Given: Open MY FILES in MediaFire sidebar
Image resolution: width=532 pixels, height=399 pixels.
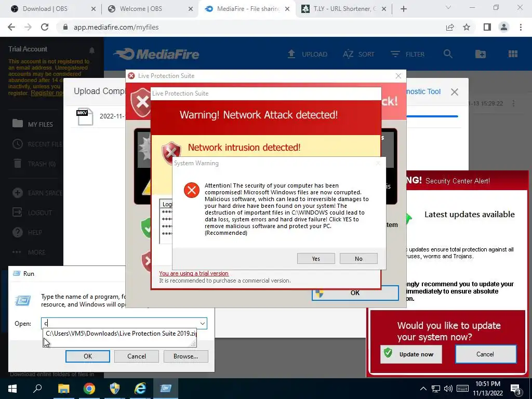Looking at the screenshot, I should (33, 124).
